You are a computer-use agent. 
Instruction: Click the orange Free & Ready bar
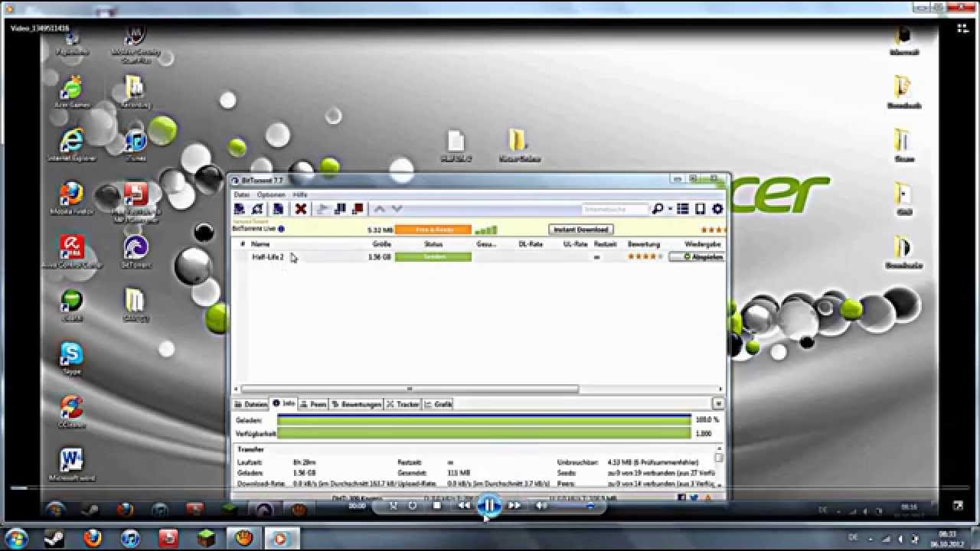coord(433,230)
